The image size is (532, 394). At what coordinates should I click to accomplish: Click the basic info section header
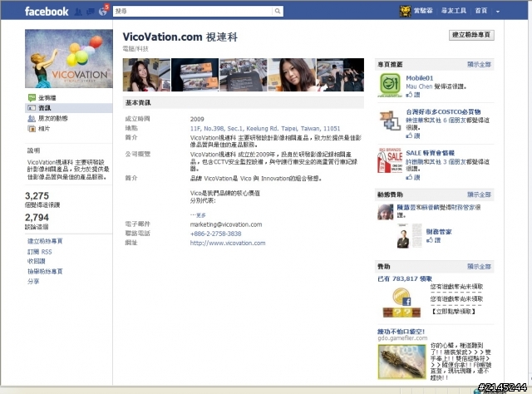pos(244,102)
